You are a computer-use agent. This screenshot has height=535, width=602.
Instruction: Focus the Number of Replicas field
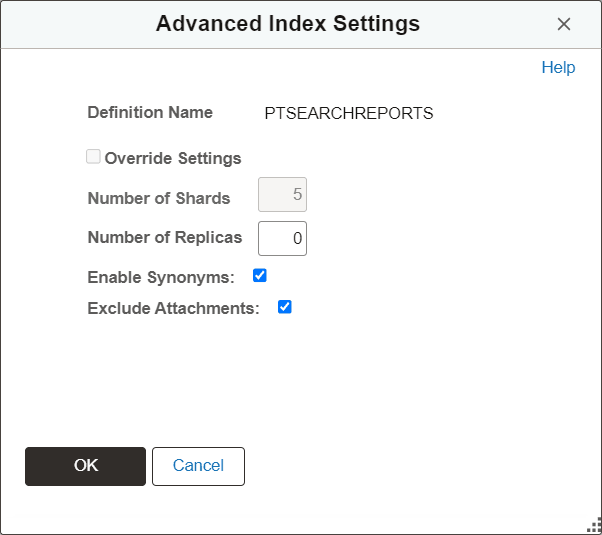point(282,239)
